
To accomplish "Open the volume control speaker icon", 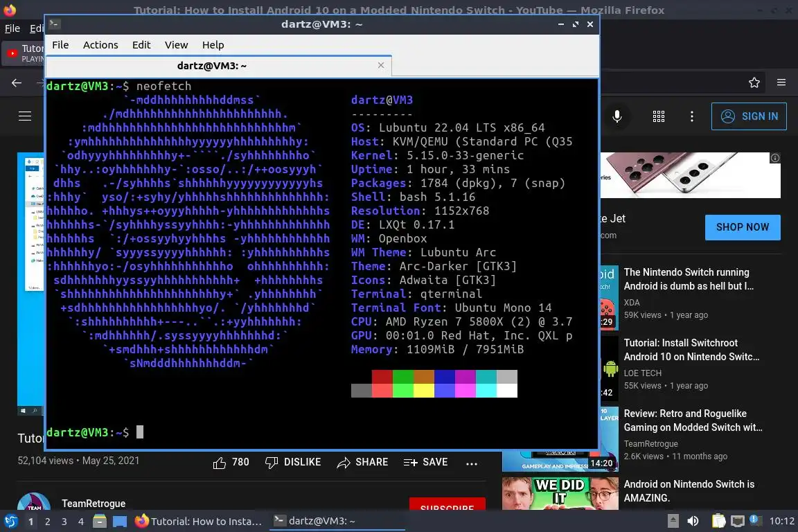I will pos(693,521).
